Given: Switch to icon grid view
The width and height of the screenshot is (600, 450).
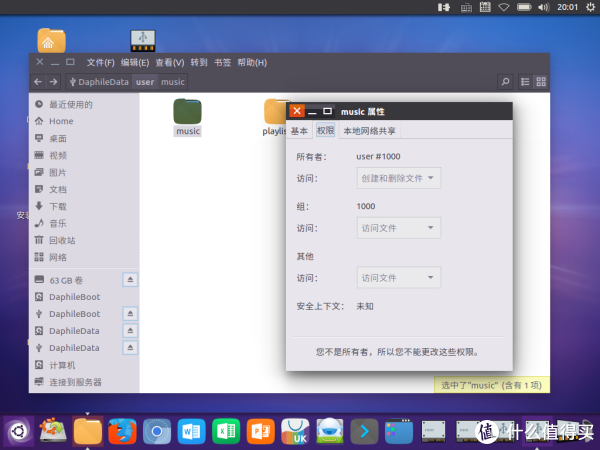Looking at the screenshot, I should (541, 82).
